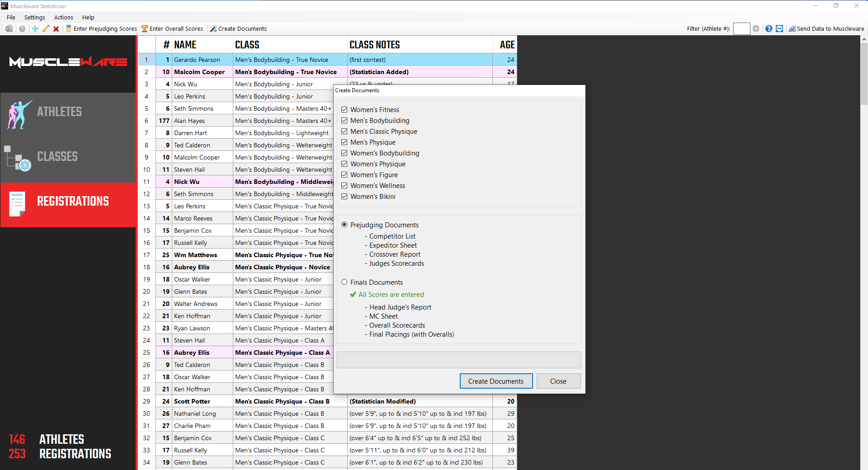Open the Actions menu
The height and width of the screenshot is (470, 868).
[x=63, y=17]
